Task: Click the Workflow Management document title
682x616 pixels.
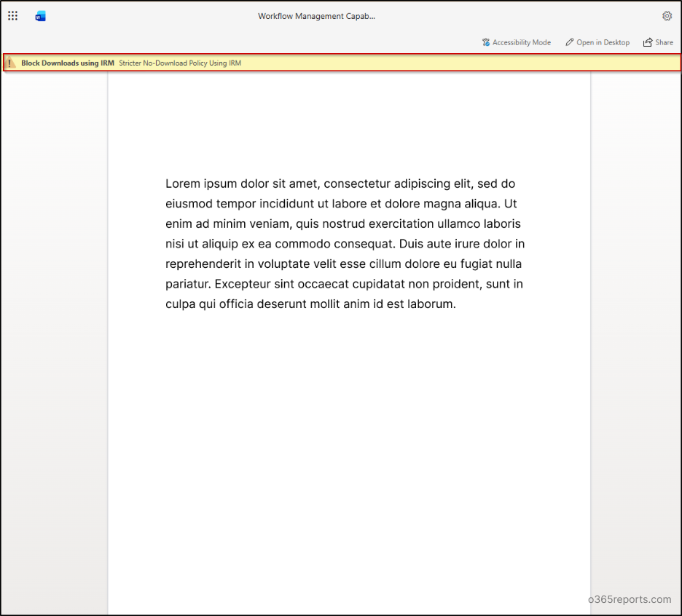Action: (x=316, y=16)
